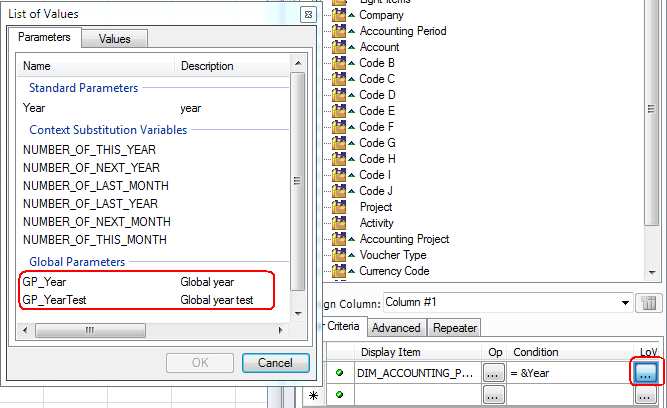The width and height of the screenshot is (667, 408).
Task: Click the = &Year condition cell
Action: tap(570, 373)
